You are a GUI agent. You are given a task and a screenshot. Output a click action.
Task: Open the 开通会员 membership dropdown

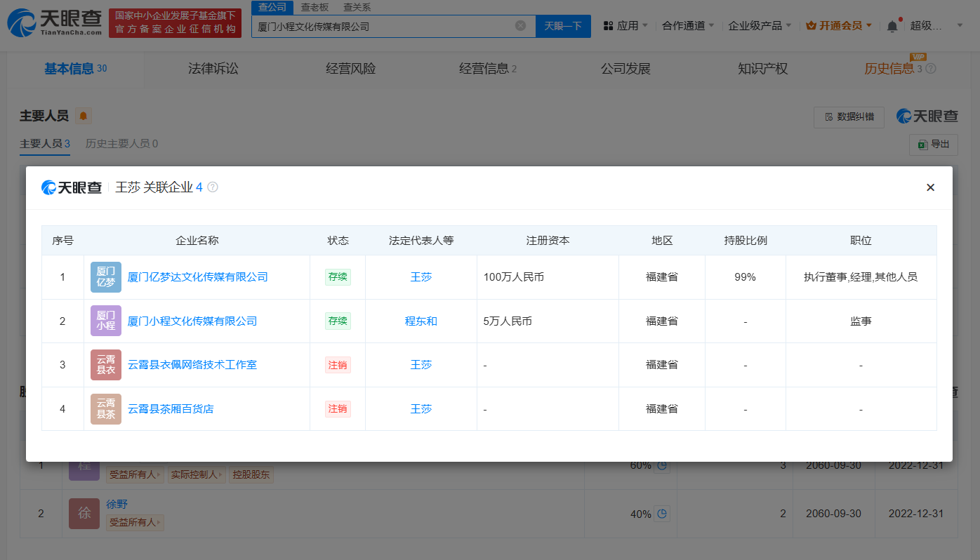pyautogui.click(x=839, y=26)
